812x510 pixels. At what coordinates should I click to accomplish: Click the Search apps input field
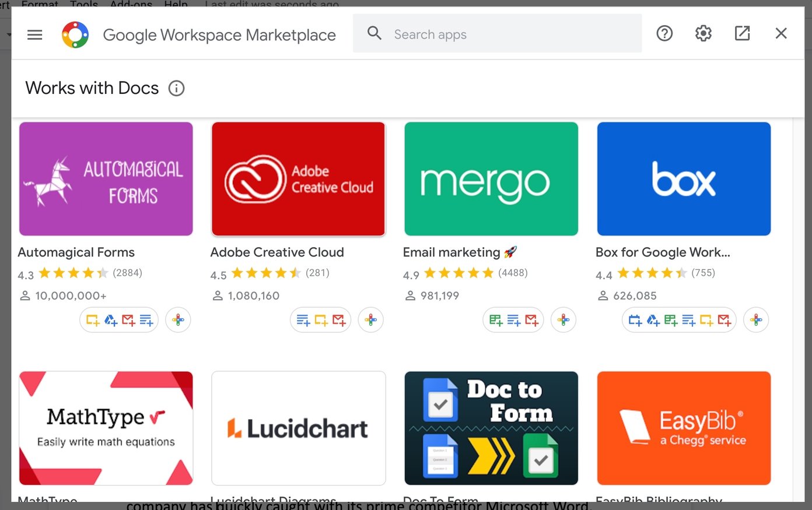coord(496,33)
